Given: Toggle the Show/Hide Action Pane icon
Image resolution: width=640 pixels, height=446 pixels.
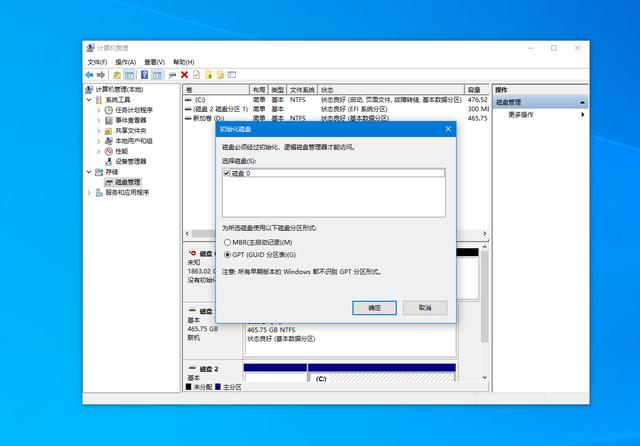Looking at the screenshot, I should [x=157, y=75].
